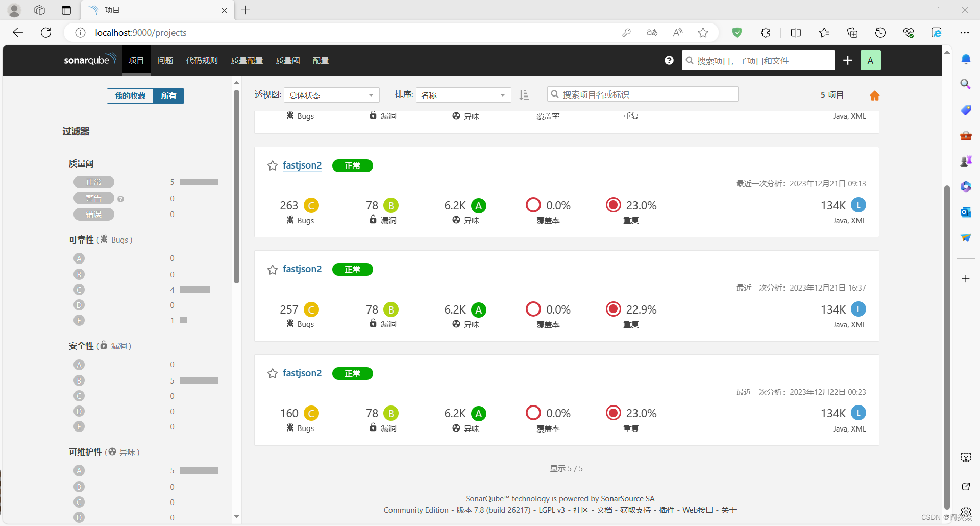Viewport: 980px width, 526px height.
Task: Open the SonarQube help question mark icon
Action: coord(669,60)
